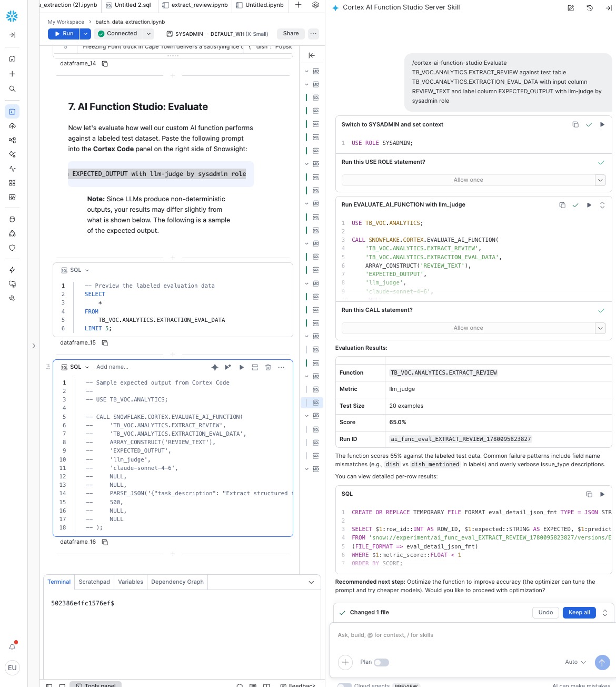
Task: Copy the USE ROLE SYSADMIN code block
Action: click(575, 125)
